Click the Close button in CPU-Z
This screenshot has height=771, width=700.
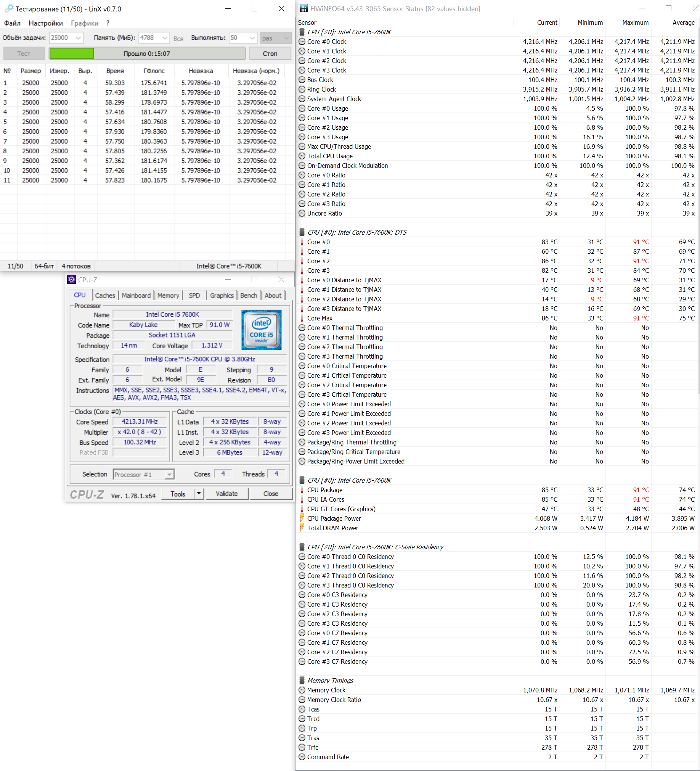tap(271, 494)
